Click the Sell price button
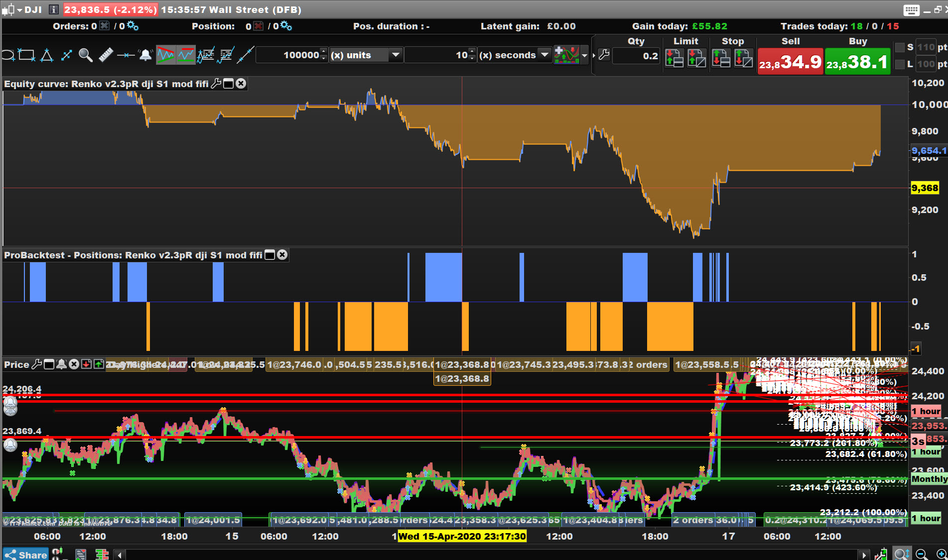This screenshot has height=560, width=948. tap(790, 62)
